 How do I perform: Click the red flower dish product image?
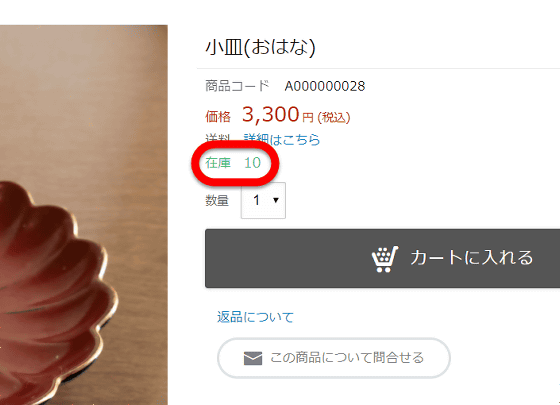tap(54, 293)
